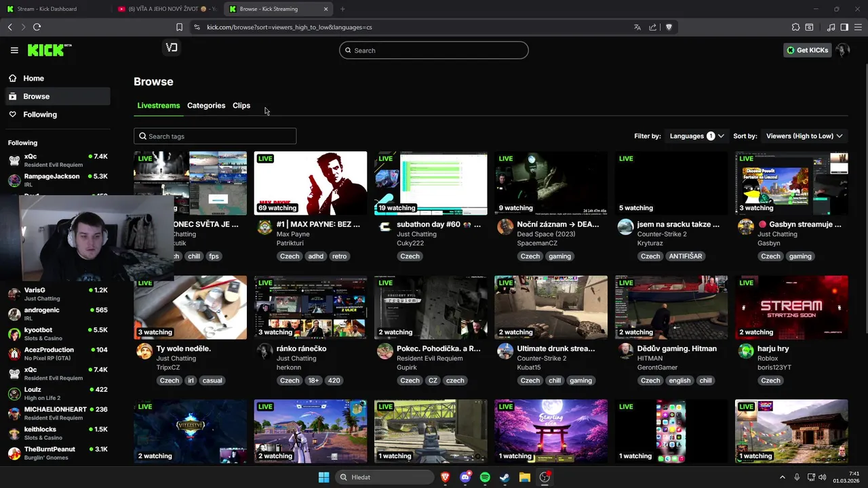868x488 pixels.
Task: Open the HITMAN category link
Action: (x=650, y=358)
